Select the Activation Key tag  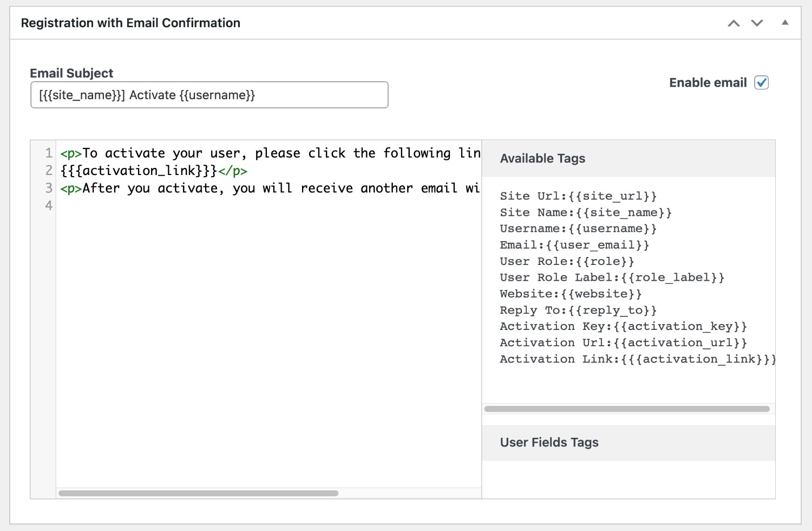[623, 326]
